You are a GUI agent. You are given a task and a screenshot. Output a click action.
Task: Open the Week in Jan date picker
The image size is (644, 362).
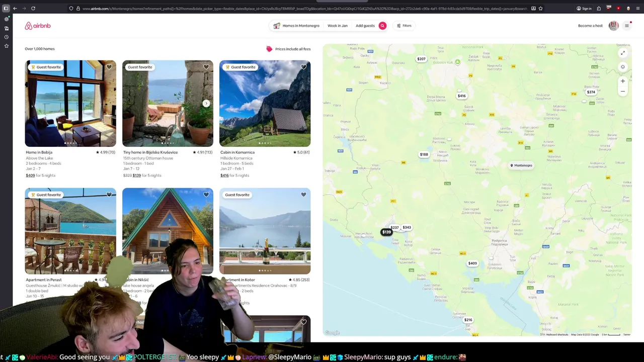[x=338, y=26]
